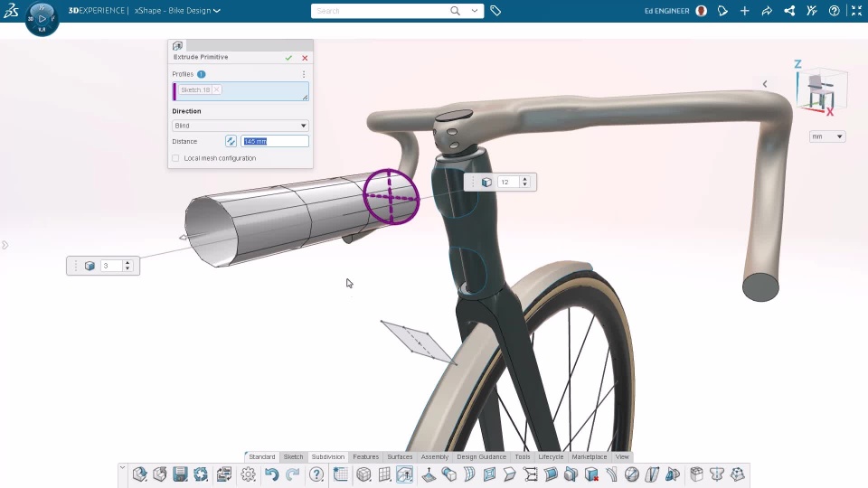Click the Save icon in toolbar

click(180, 474)
